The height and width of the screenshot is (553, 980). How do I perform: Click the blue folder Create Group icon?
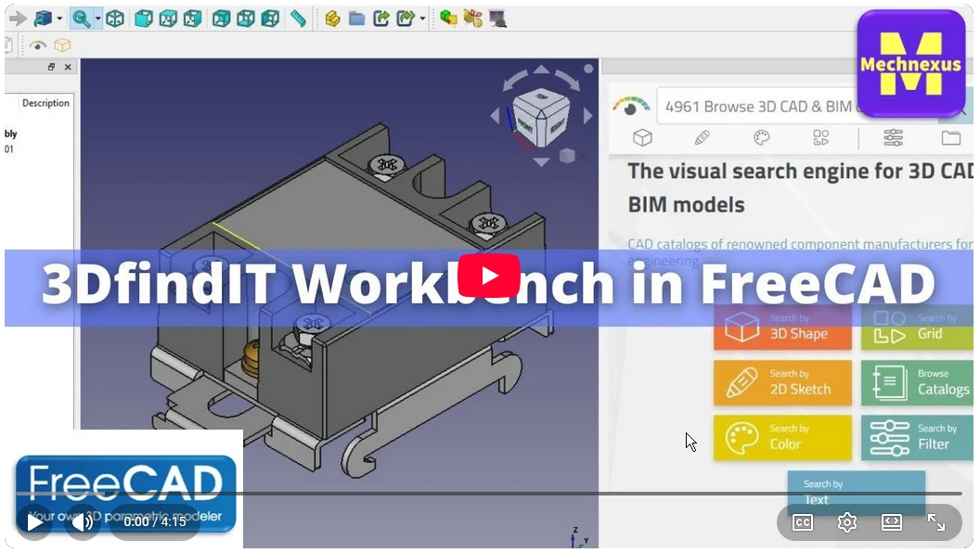(x=357, y=19)
